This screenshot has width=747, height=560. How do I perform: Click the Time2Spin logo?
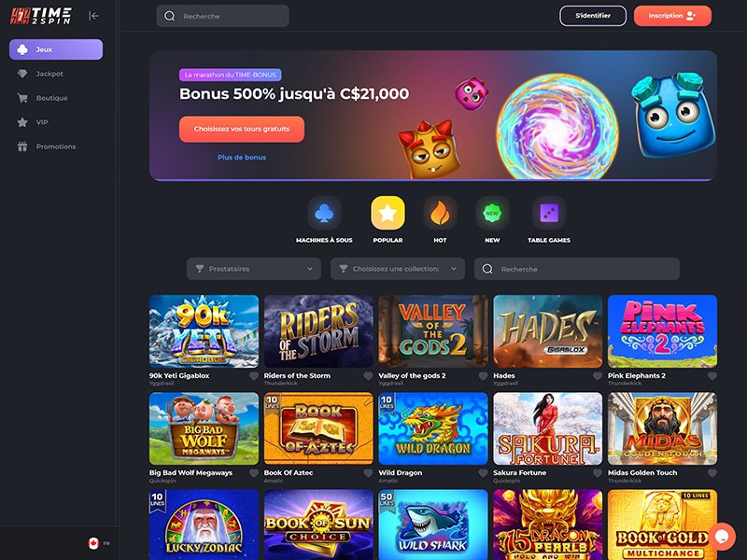[x=41, y=16]
